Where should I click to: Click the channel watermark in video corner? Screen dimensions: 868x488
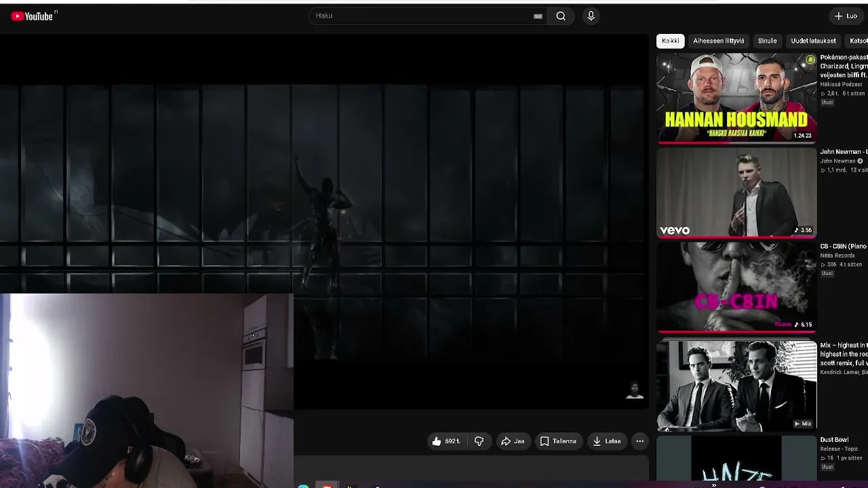pyautogui.click(x=634, y=390)
